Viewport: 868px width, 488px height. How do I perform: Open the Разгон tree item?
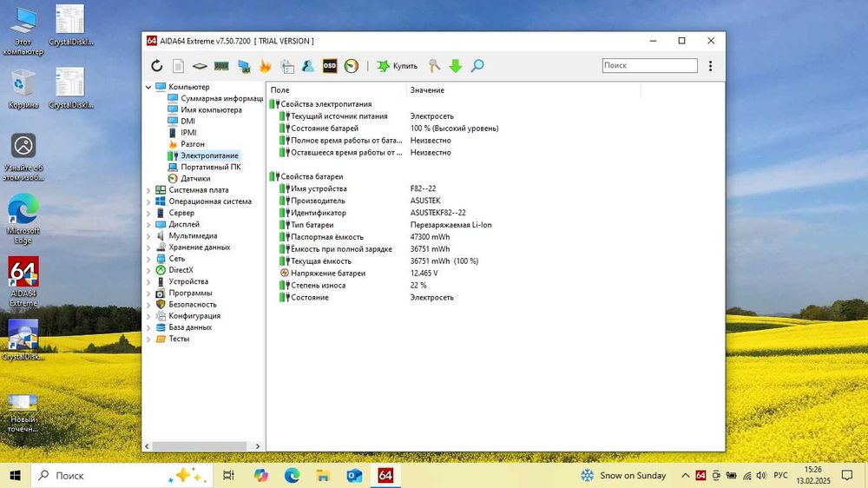[x=192, y=144]
